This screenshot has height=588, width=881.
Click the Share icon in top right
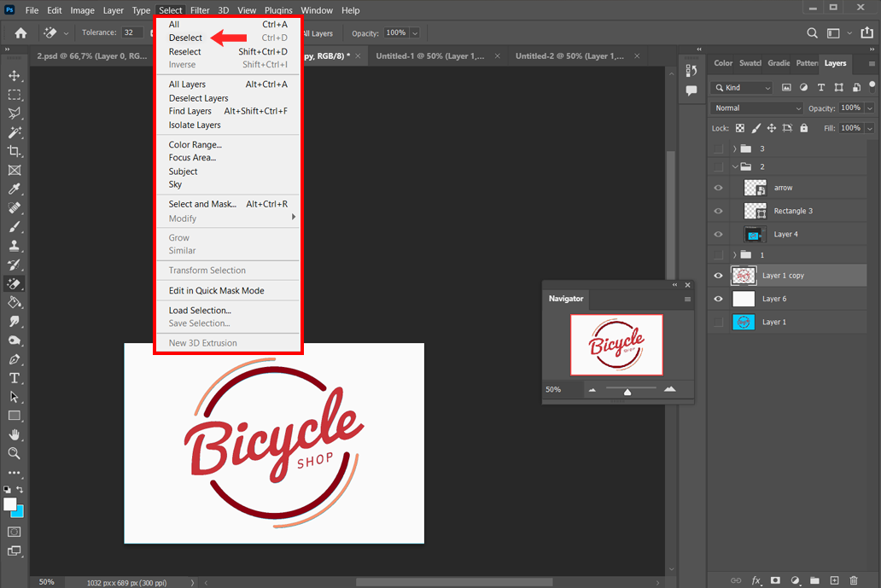point(867,33)
